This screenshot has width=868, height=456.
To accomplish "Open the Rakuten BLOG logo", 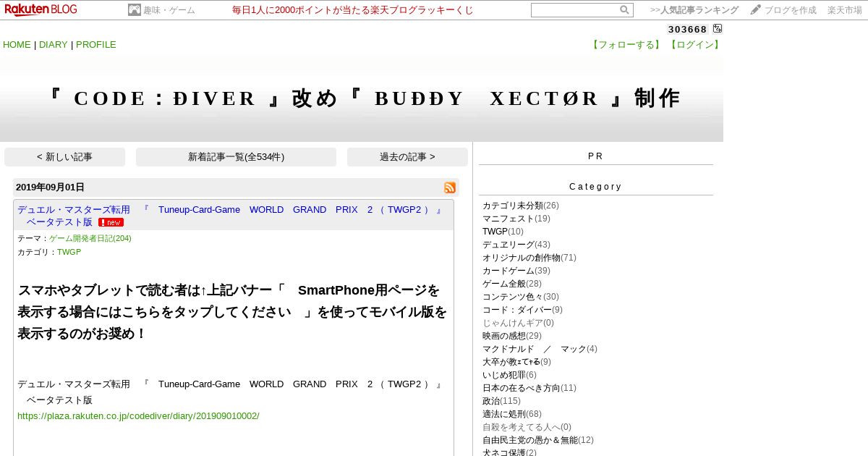I will (x=41, y=9).
